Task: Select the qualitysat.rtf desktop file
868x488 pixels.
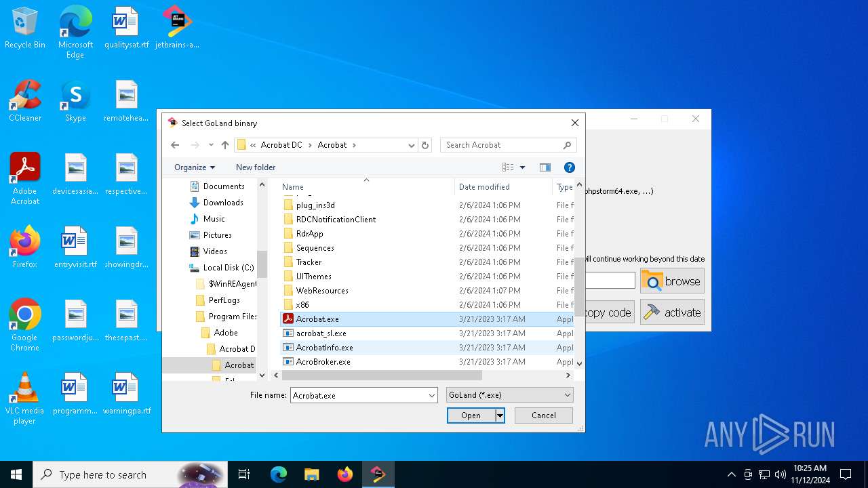Action: [x=126, y=28]
